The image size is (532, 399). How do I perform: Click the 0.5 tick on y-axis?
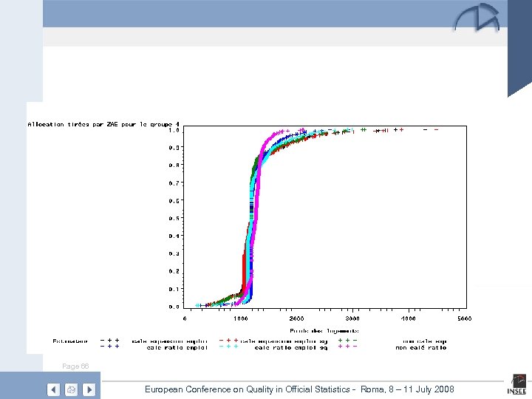(x=173, y=218)
